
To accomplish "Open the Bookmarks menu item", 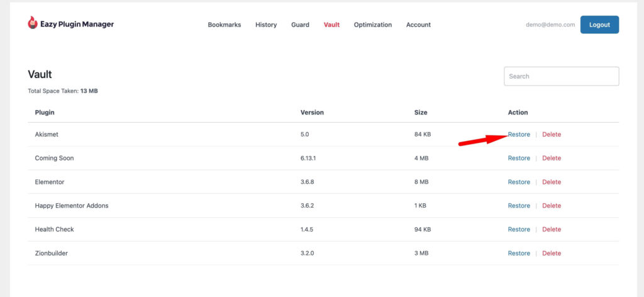I will tap(225, 25).
